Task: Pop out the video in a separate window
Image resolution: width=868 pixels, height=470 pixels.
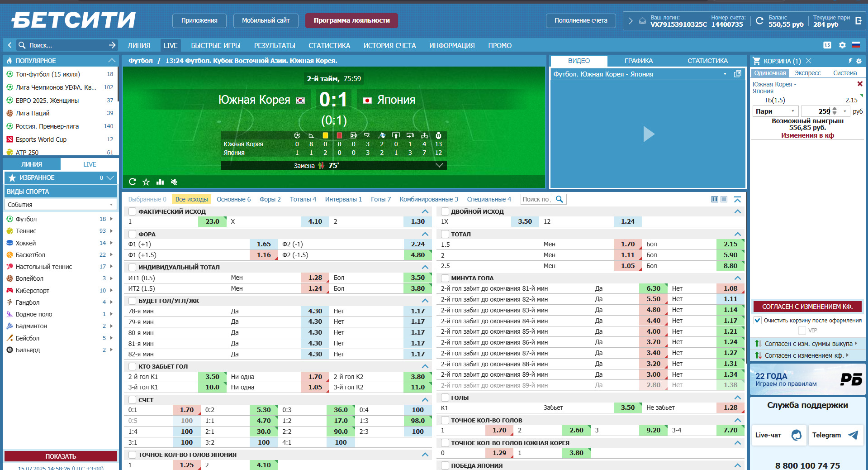Action: [738, 74]
